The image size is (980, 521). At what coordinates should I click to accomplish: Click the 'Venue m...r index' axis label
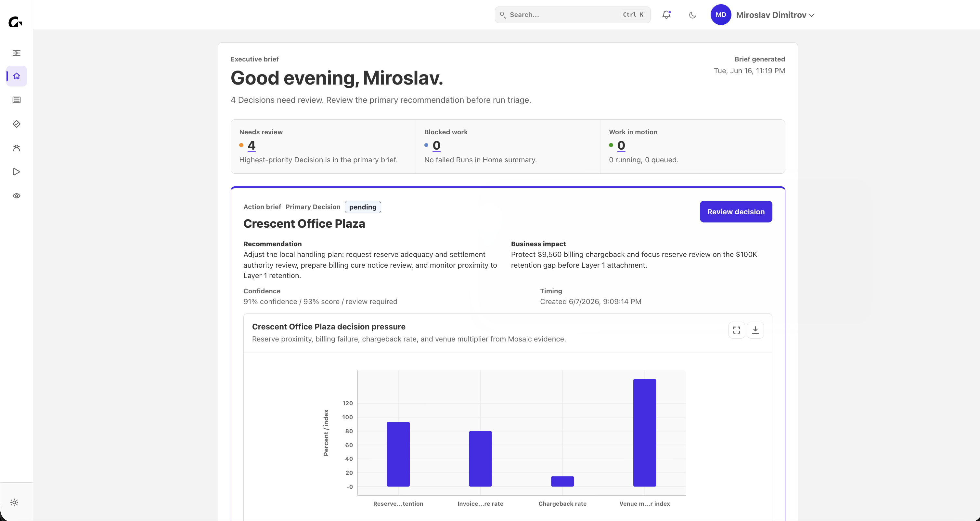[644, 504]
